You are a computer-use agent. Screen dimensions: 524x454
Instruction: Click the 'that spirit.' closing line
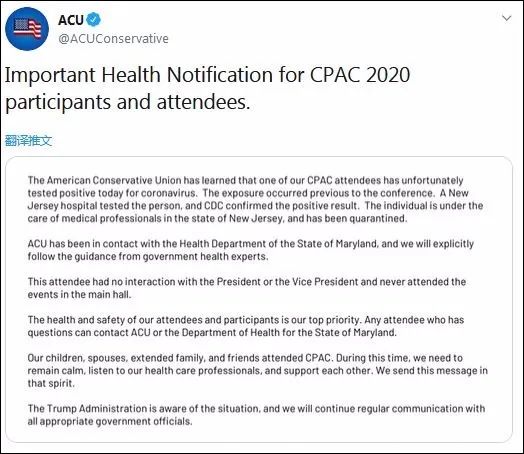(x=51, y=383)
